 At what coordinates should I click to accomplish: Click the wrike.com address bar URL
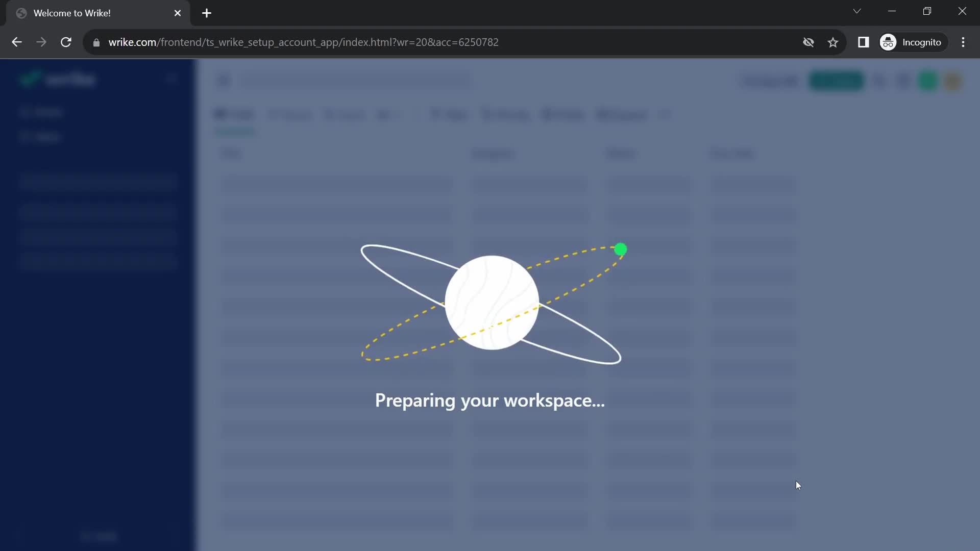tap(303, 42)
